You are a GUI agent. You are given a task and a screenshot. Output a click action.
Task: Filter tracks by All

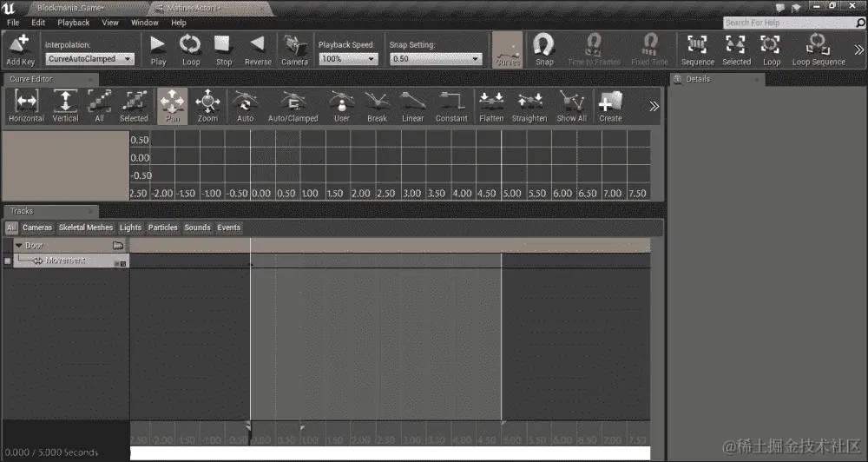point(11,228)
